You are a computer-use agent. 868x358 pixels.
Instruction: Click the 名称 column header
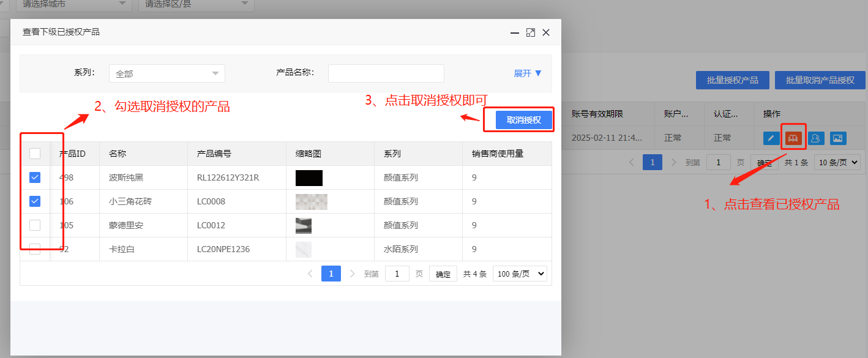click(x=118, y=154)
